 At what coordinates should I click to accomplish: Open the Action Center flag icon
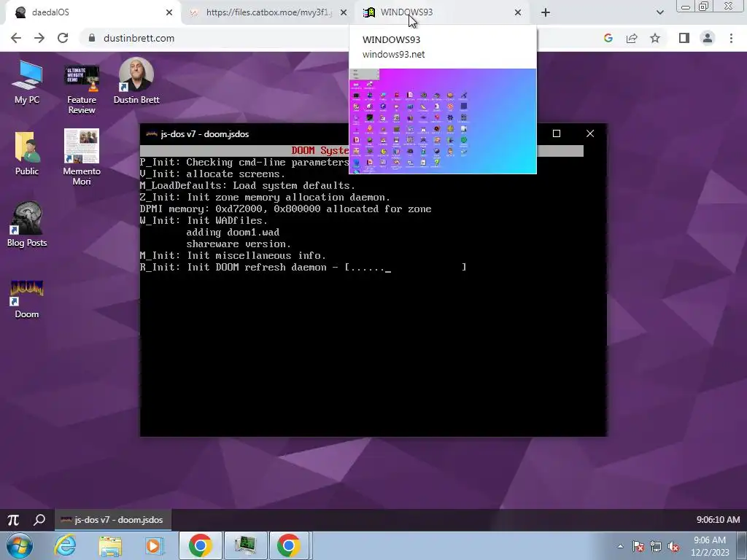point(638,546)
